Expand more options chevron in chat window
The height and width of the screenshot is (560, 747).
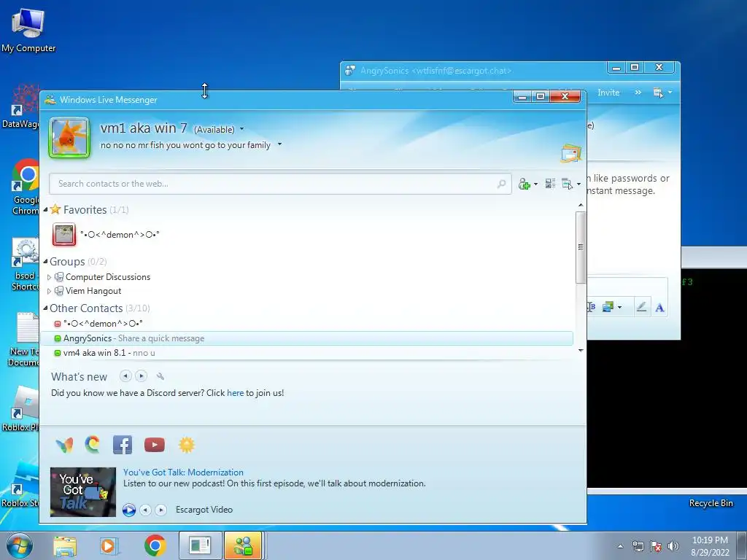[638, 93]
